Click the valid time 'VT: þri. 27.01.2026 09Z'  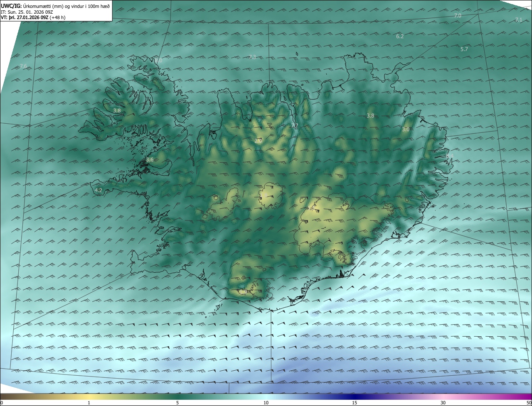click(x=25, y=17)
